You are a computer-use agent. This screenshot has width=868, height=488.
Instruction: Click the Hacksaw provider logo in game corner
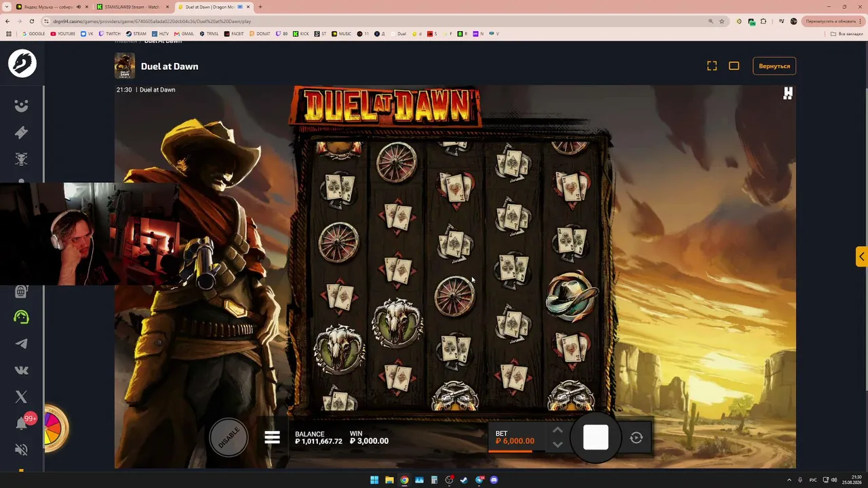coord(787,94)
